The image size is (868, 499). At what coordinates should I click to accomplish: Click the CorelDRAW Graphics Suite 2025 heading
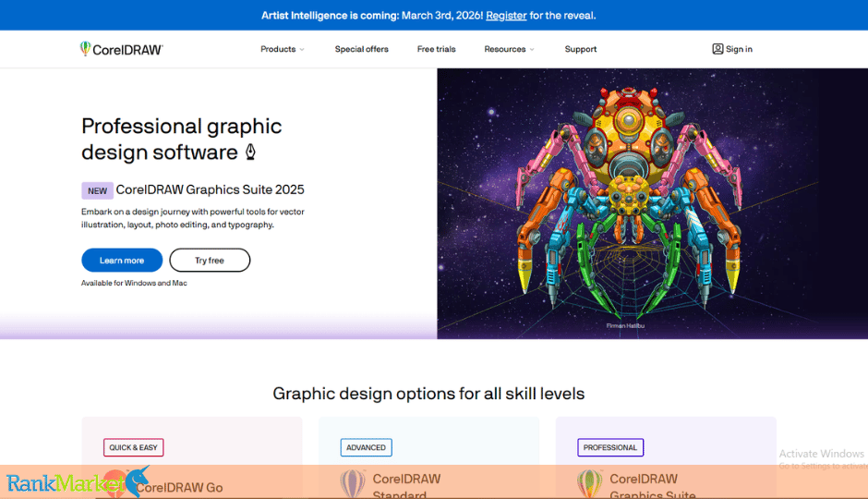pos(210,189)
